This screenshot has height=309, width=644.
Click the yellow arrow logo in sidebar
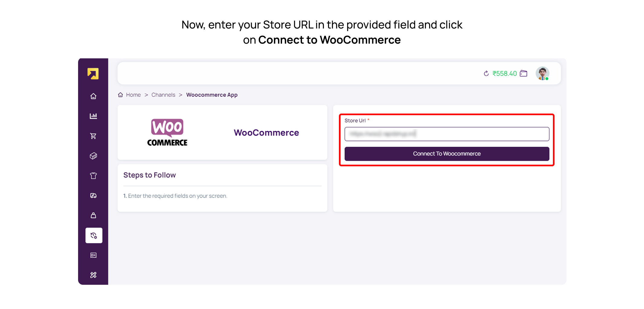click(x=93, y=74)
